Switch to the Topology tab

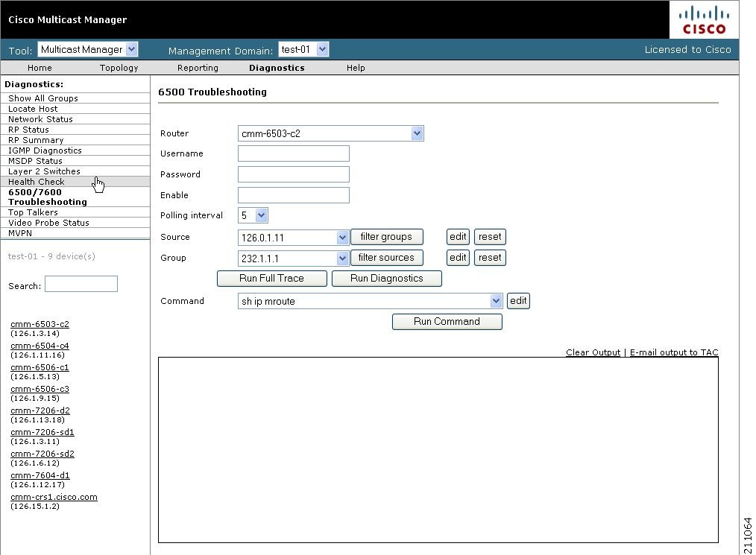click(119, 67)
